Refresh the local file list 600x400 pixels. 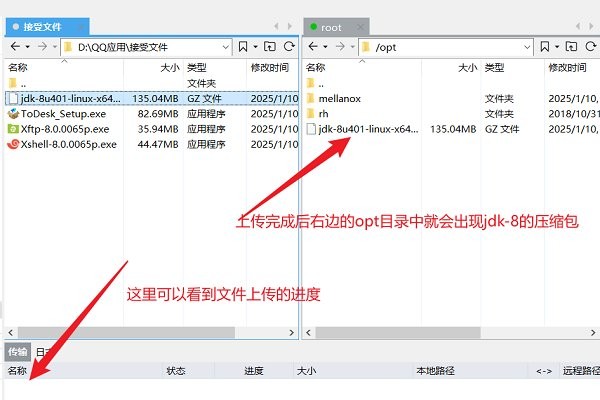[x=289, y=47]
